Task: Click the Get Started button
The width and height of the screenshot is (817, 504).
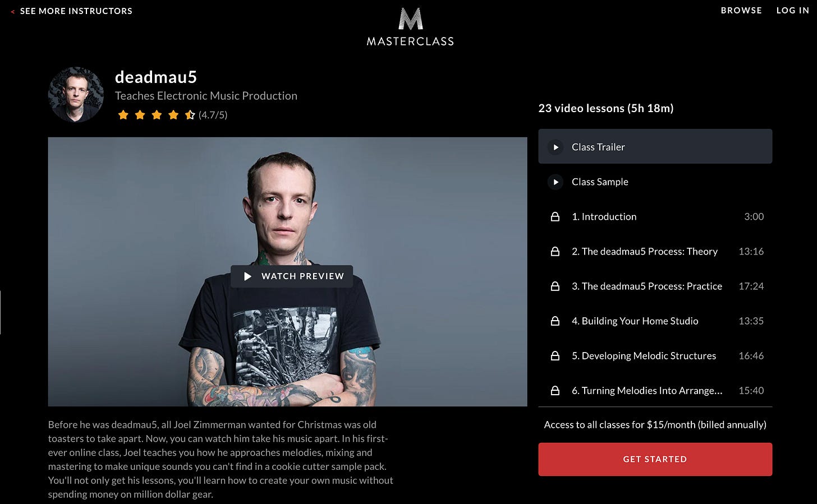Action: coord(655,459)
